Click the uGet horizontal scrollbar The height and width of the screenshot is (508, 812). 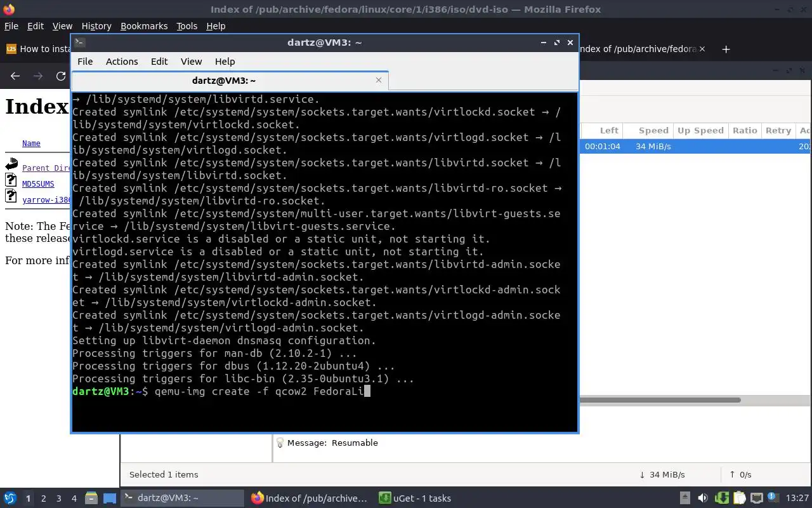pyautogui.click(x=660, y=400)
